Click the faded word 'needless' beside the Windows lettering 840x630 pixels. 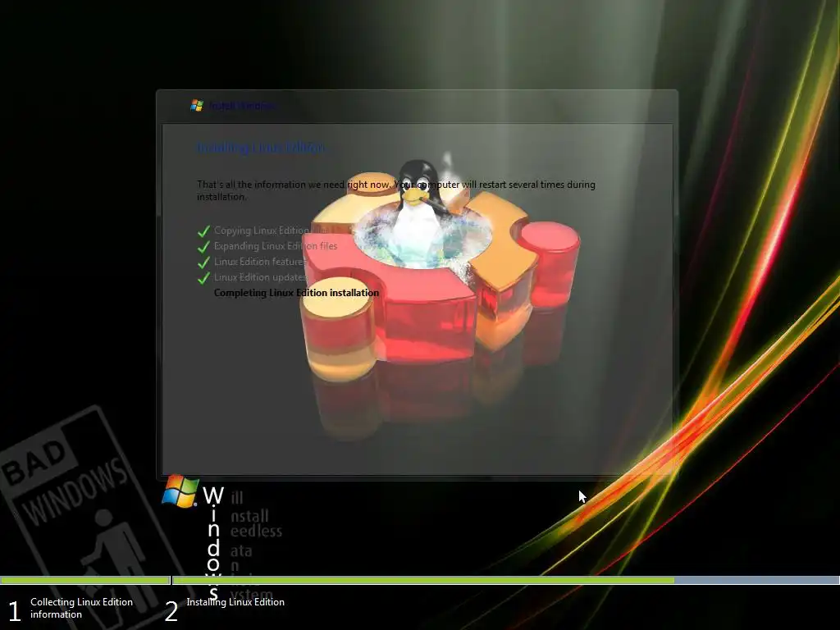(256, 531)
